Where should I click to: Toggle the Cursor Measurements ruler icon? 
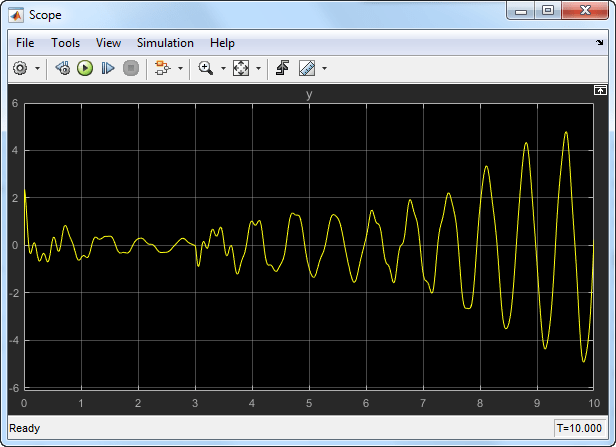pyautogui.click(x=307, y=68)
